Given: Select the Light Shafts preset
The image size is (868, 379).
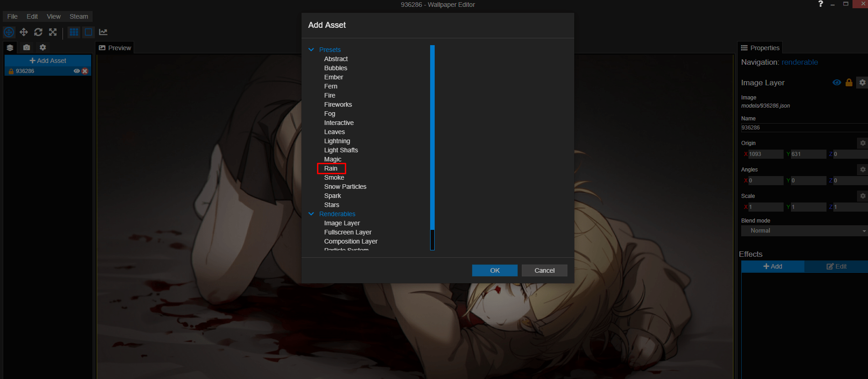Looking at the screenshot, I should click(341, 150).
